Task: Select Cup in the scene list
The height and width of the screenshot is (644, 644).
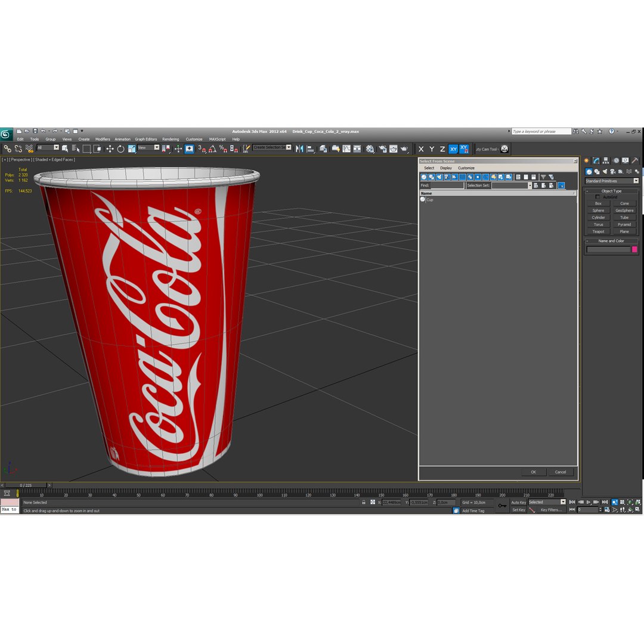Action: coord(430,200)
